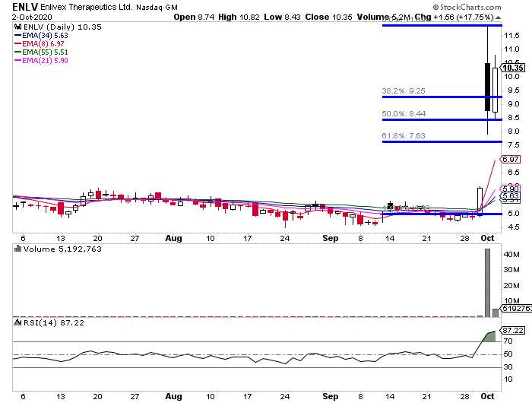Viewport: 532px width, 403px height.
Task: Click the volume bar chart icon
Action: coord(18,249)
